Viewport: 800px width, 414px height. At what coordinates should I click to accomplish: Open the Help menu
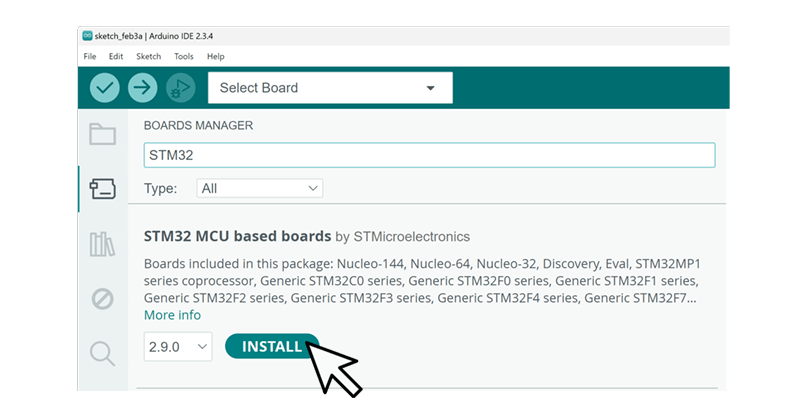215,56
